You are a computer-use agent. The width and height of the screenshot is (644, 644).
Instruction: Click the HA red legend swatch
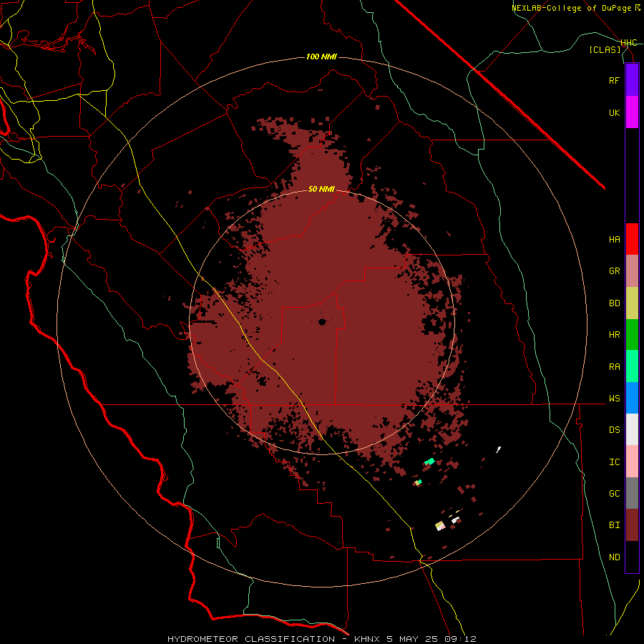coord(632,239)
